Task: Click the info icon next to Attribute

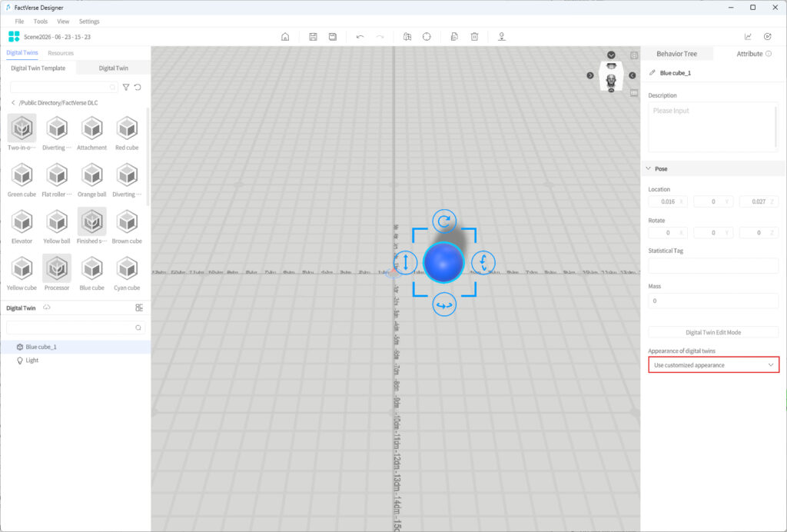Action: [x=769, y=54]
